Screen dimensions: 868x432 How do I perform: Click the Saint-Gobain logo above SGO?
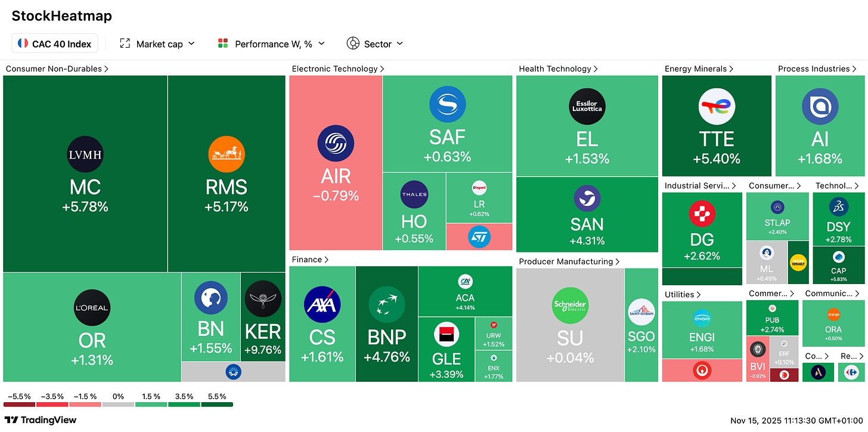tap(641, 311)
